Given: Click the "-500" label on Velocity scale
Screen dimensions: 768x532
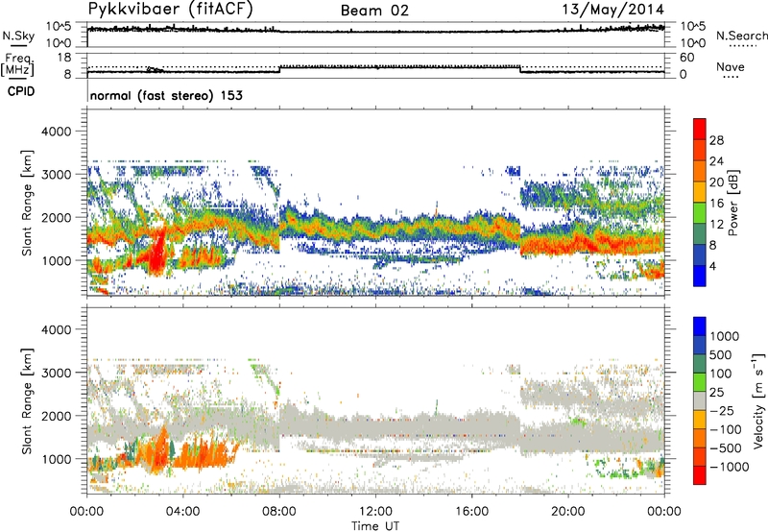Looking at the screenshot, I should click(726, 447).
